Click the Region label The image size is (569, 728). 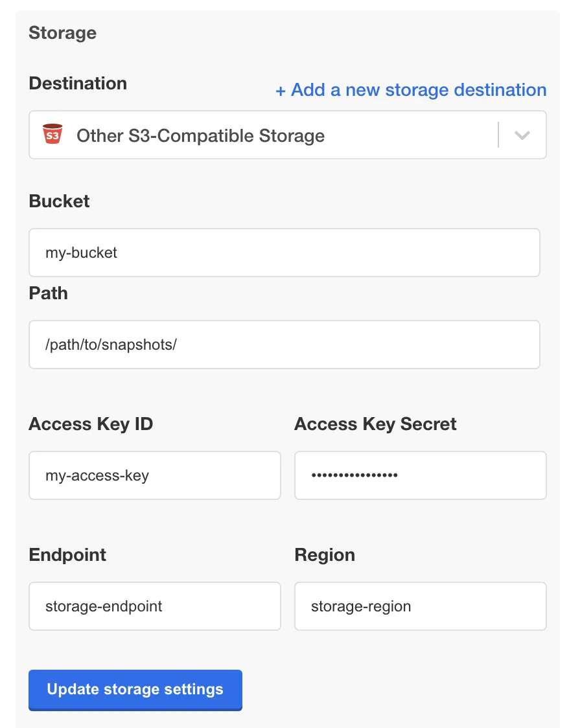tap(325, 555)
